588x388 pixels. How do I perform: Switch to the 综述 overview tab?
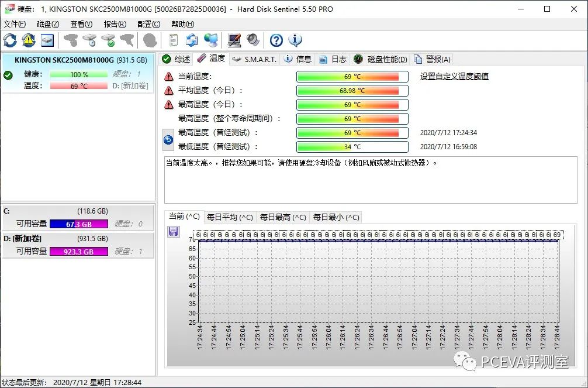177,59
